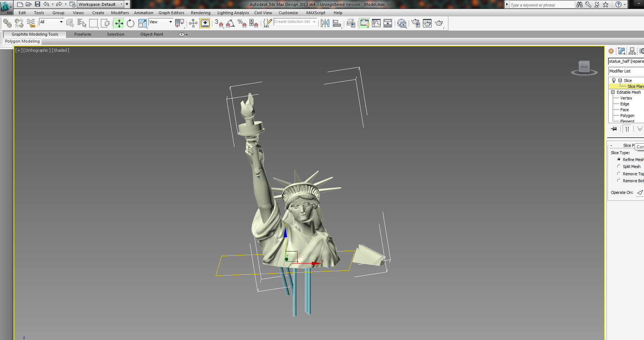The width and height of the screenshot is (644, 340).
Task: Activate the Mirror tool
Action: pos(325,23)
